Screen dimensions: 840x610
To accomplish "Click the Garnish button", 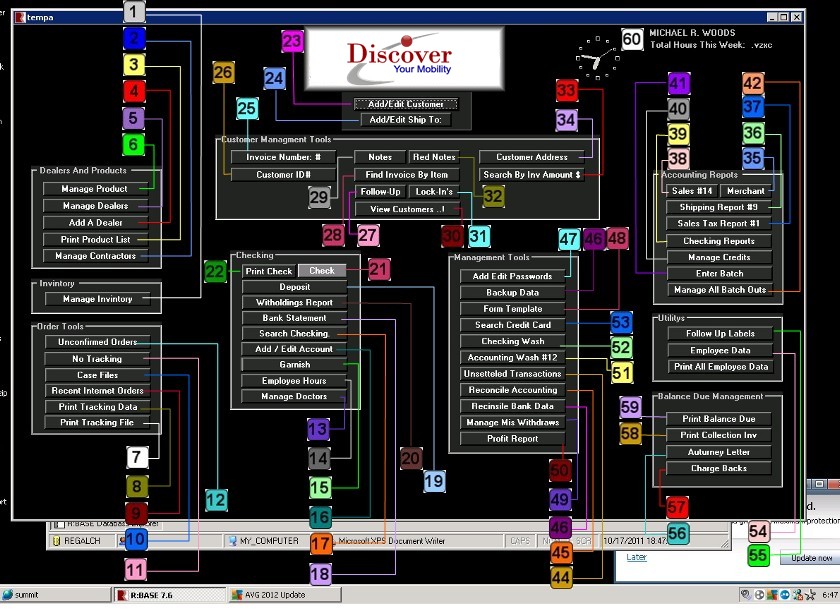I will (x=295, y=365).
